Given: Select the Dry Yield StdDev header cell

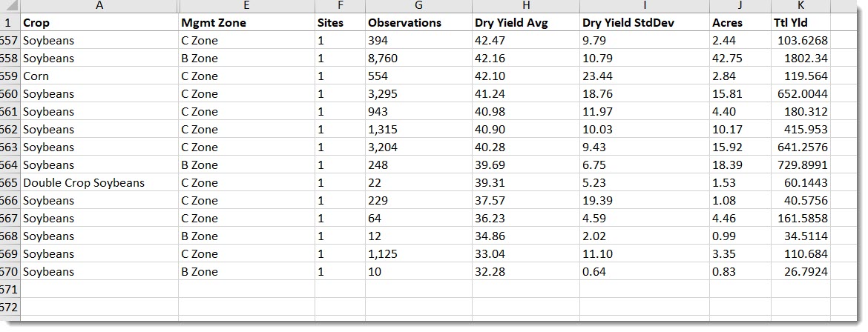Looking at the screenshot, I should click(625, 23).
